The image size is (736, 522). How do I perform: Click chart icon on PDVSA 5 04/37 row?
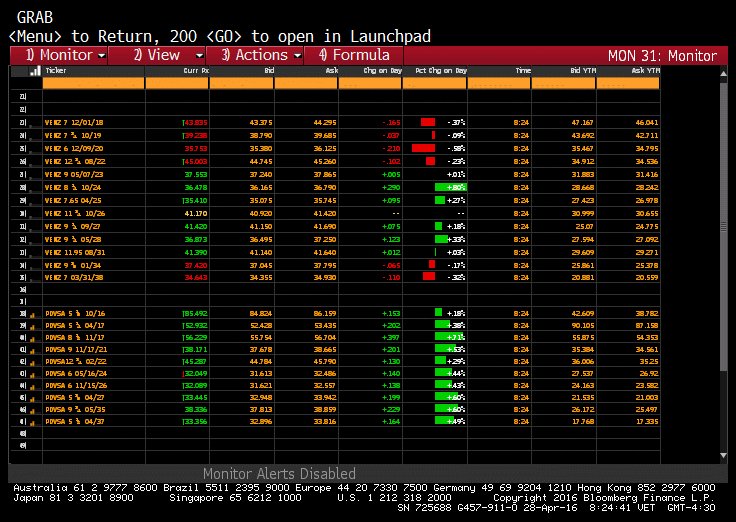click(x=32, y=422)
